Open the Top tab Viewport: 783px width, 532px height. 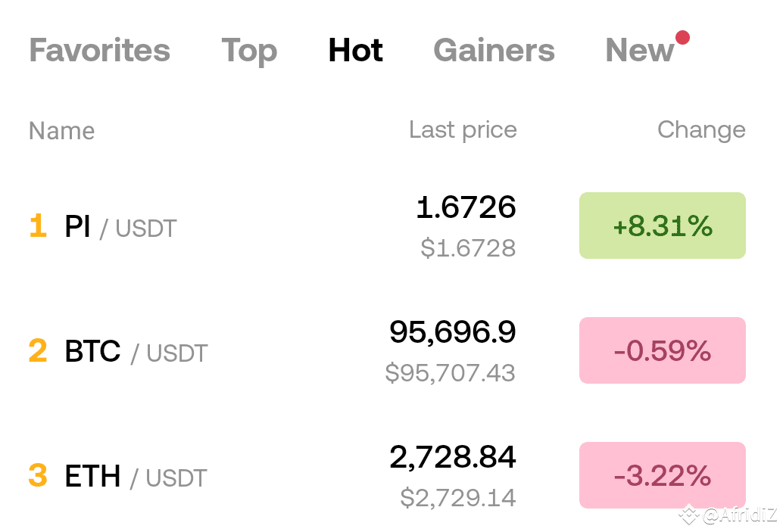249,51
